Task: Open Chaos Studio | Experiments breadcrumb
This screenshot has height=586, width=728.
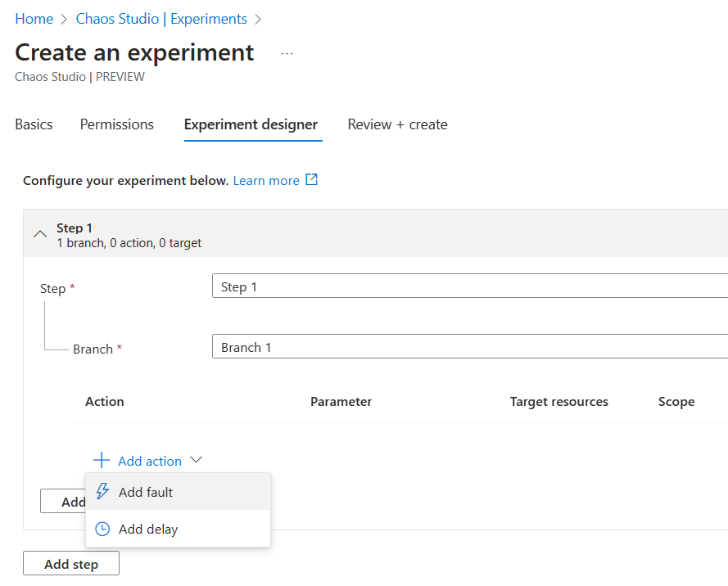Action: pyautogui.click(x=161, y=19)
